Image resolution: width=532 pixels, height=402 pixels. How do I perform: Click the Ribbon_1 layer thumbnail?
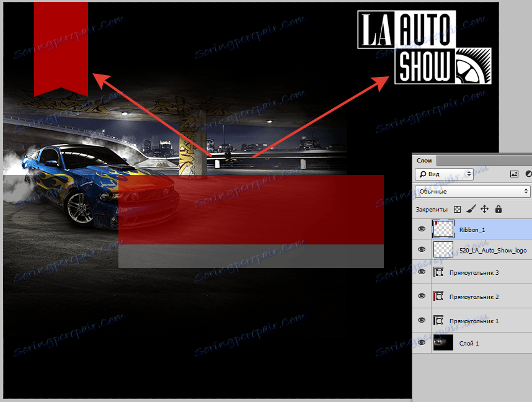[x=443, y=229]
